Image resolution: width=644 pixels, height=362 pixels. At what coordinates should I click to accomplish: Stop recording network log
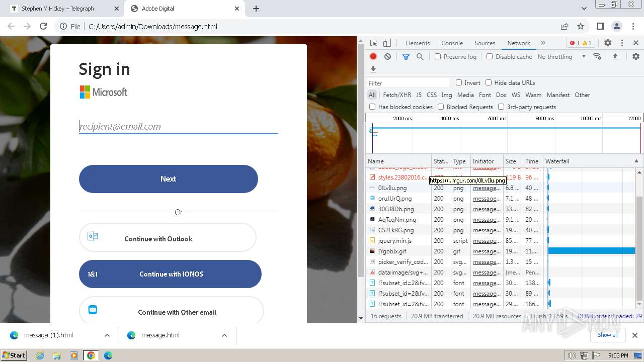point(373,57)
